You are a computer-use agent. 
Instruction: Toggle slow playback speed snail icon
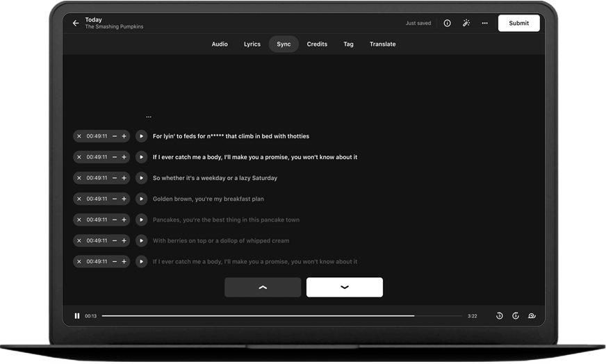(x=532, y=315)
